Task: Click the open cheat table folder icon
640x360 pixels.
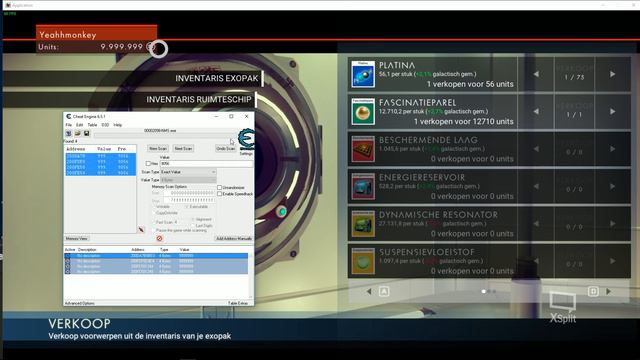Action: 78,133
